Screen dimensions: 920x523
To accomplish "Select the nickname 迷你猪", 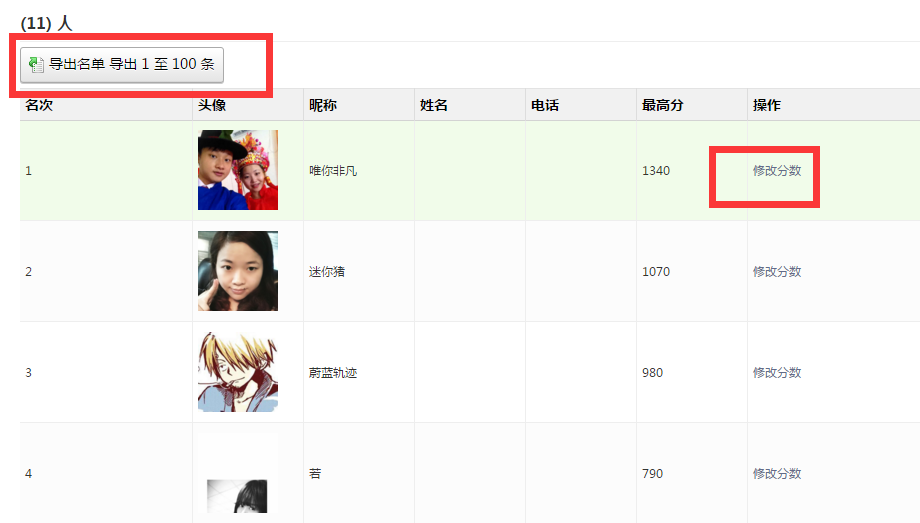I will (327, 272).
